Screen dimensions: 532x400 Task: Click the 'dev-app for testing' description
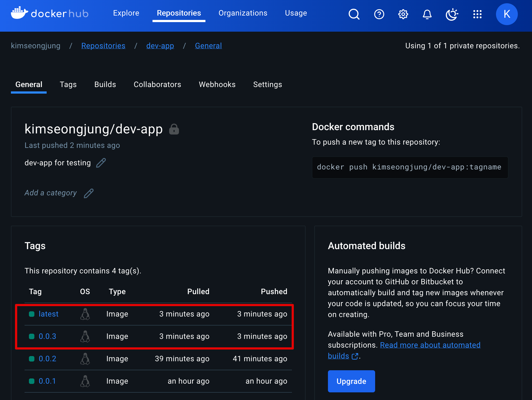(58, 163)
